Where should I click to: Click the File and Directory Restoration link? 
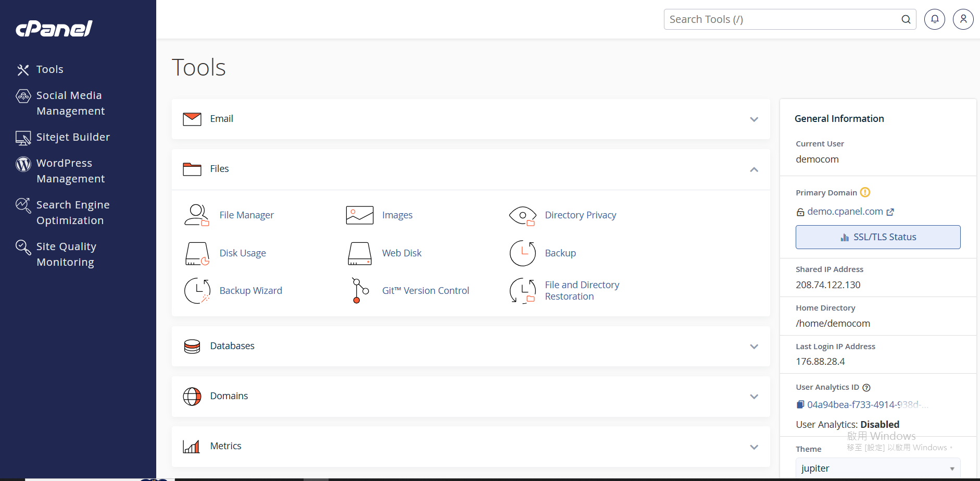tap(582, 291)
